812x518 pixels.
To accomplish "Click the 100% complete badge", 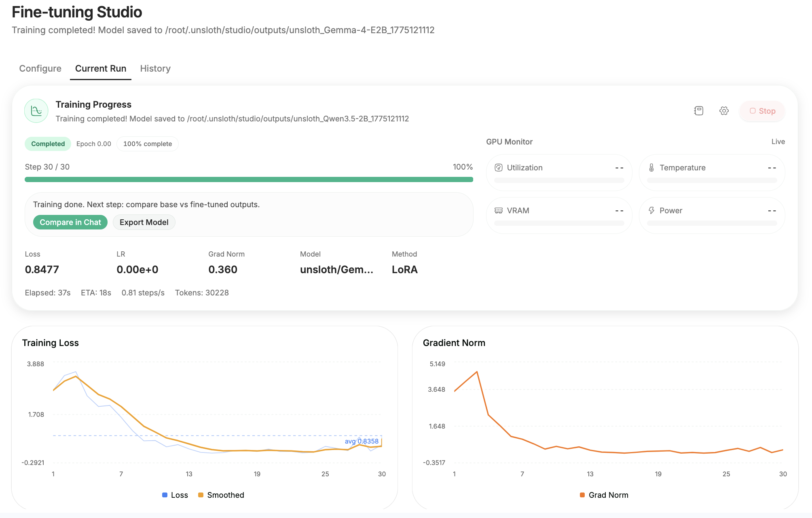I will [x=148, y=144].
